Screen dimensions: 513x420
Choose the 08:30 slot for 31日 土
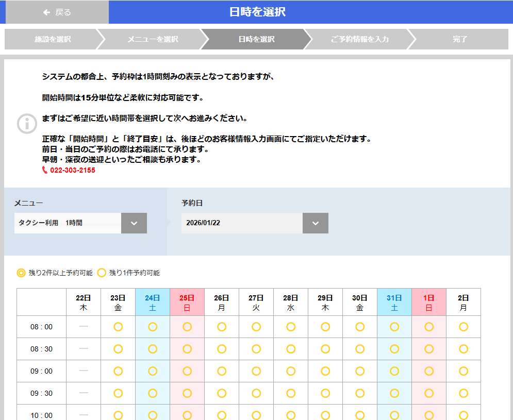click(x=394, y=349)
